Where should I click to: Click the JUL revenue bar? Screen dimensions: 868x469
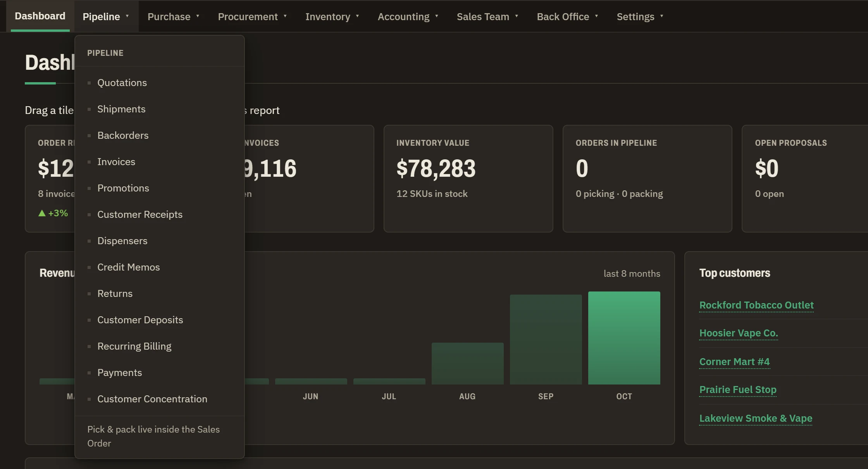click(x=389, y=381)
